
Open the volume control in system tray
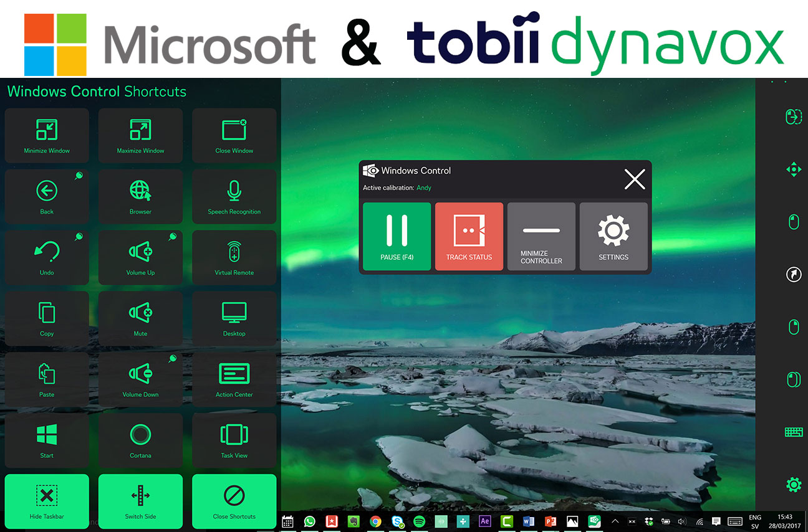(682, 521)
